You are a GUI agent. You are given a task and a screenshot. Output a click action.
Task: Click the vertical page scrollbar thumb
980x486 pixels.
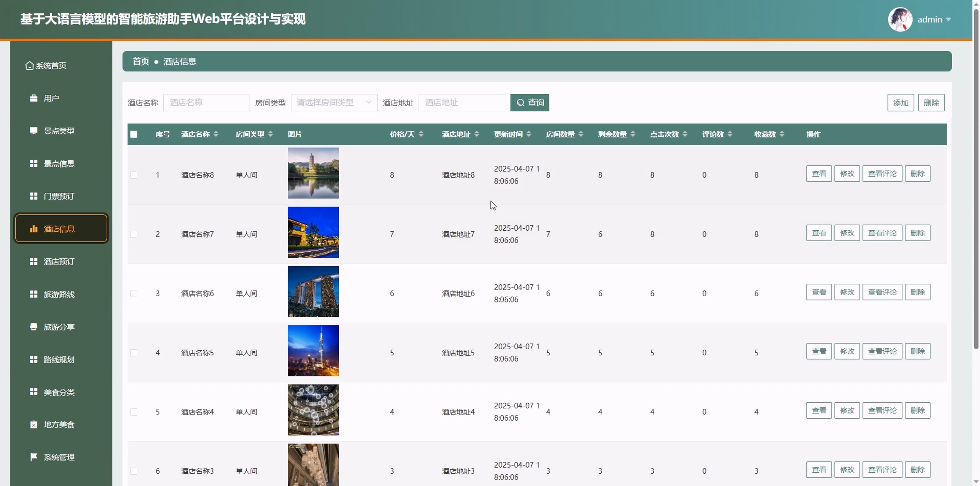point(976,179)
